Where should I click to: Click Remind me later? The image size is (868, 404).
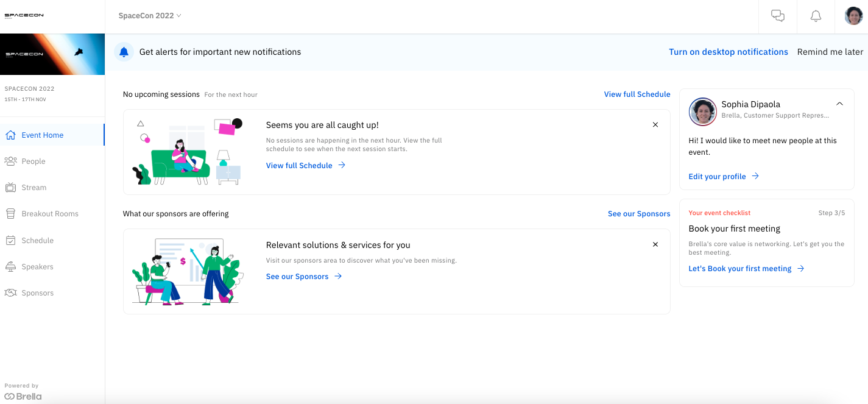click(830, 52)
